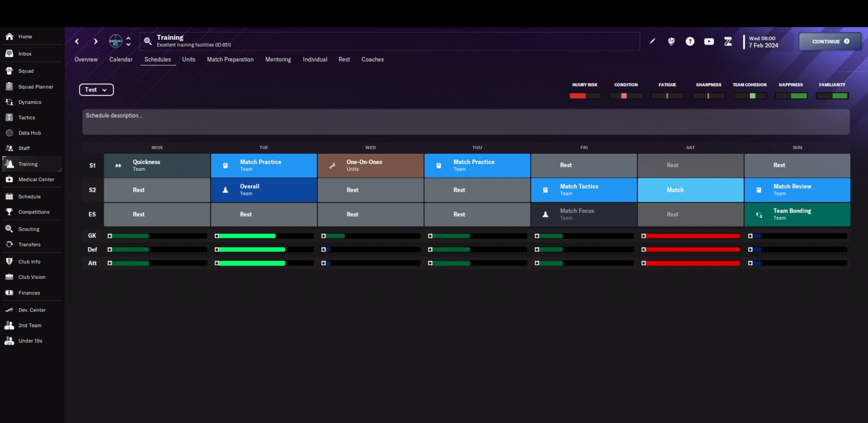The height and width of the screenshot is (423, 868).
Task: Switch to the Match Preparation tab
Action: click(x=230, y=59)
